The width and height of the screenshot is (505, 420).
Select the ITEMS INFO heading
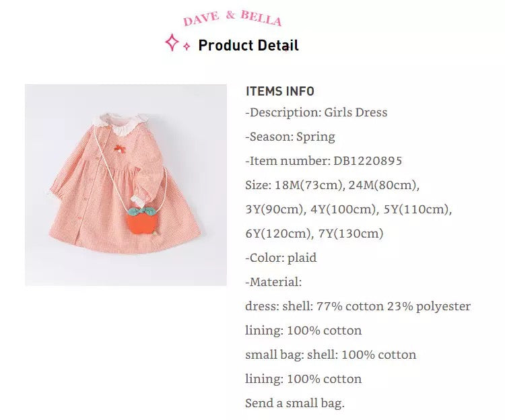click(x=279, y=92)
